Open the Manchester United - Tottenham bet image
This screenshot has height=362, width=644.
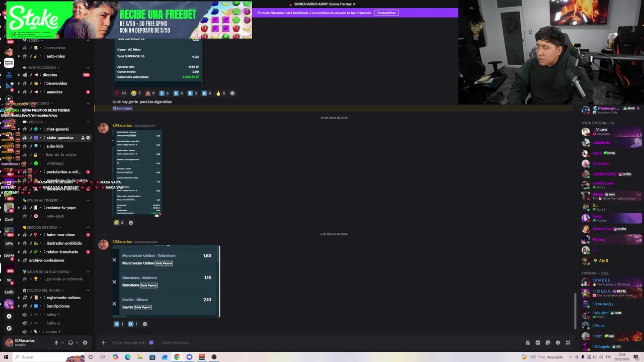(x=167, y=282)
